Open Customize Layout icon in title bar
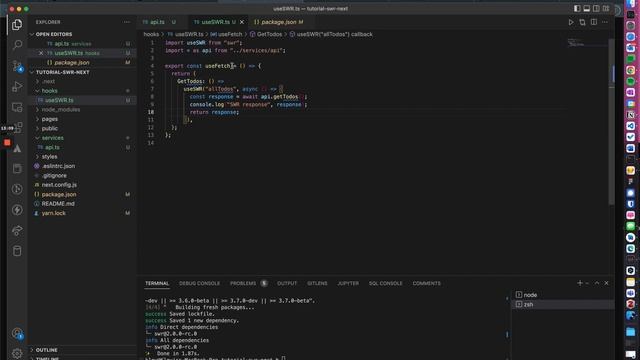Image resolution: width=640 pixels, height=360 pixels. point(606,9)
